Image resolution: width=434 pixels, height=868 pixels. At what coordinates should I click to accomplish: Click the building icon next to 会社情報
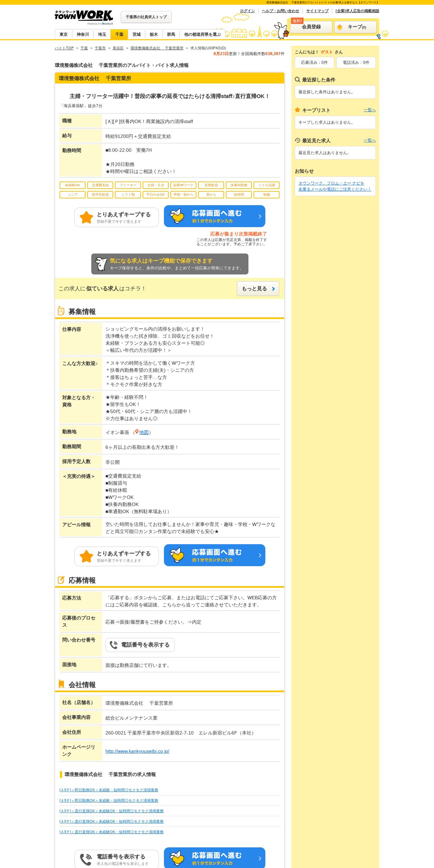click(x=61, y=684)
